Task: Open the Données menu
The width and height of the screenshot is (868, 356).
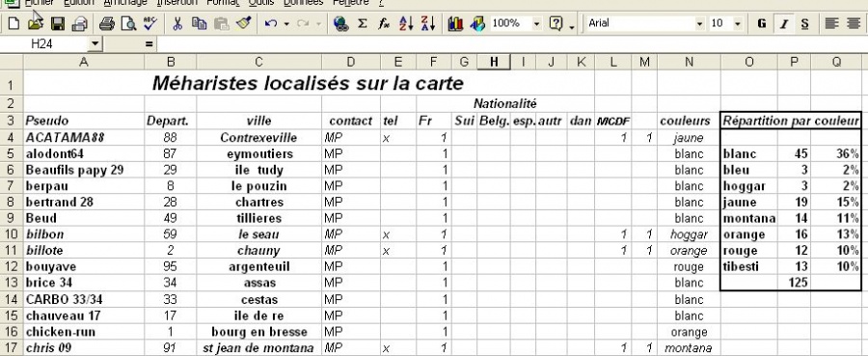Action: (304, 3)
